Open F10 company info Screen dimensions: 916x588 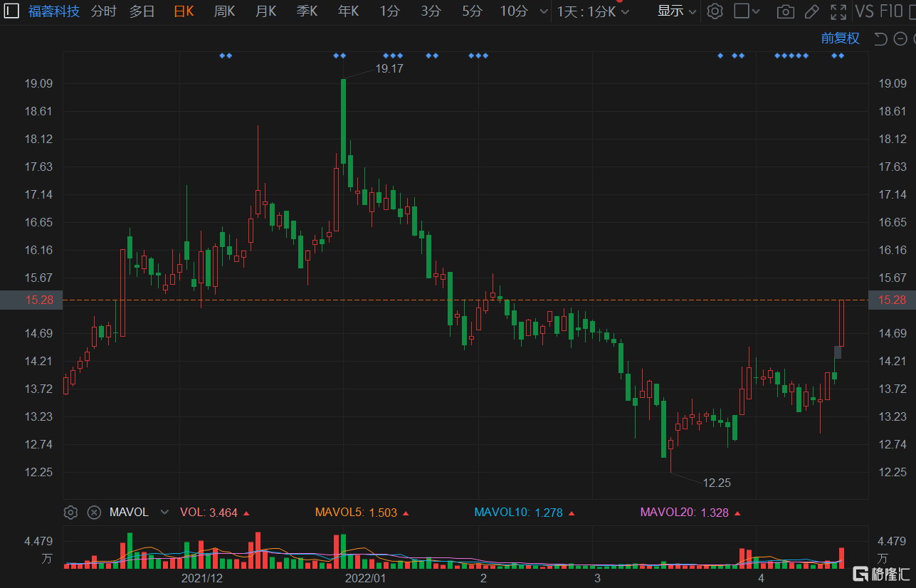pos(893,11)
